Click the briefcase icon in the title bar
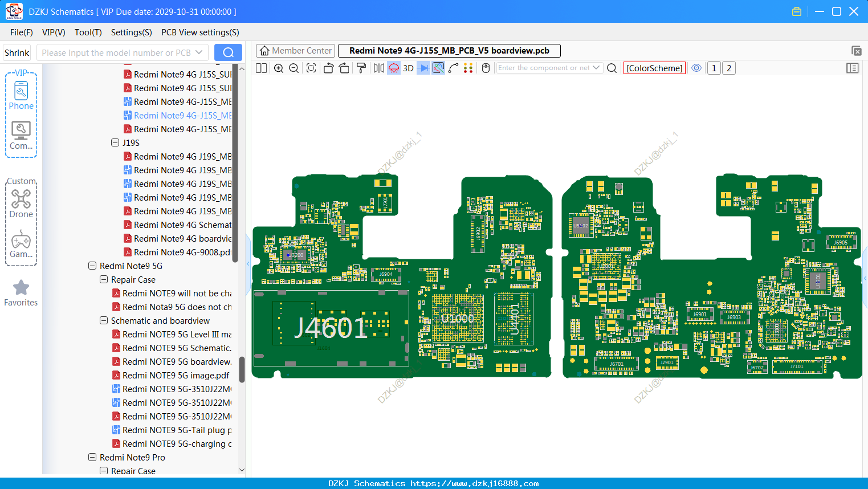This screenshot has width=868, height=489. (x=797, y=11)
